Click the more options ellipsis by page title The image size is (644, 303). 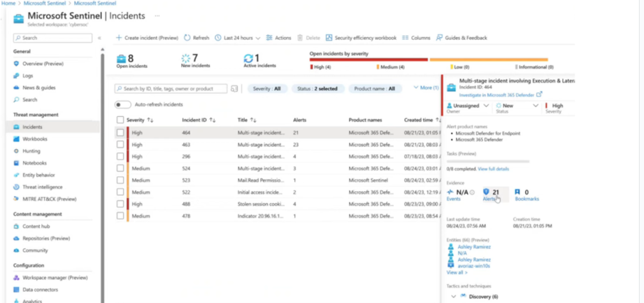[157, 15]
